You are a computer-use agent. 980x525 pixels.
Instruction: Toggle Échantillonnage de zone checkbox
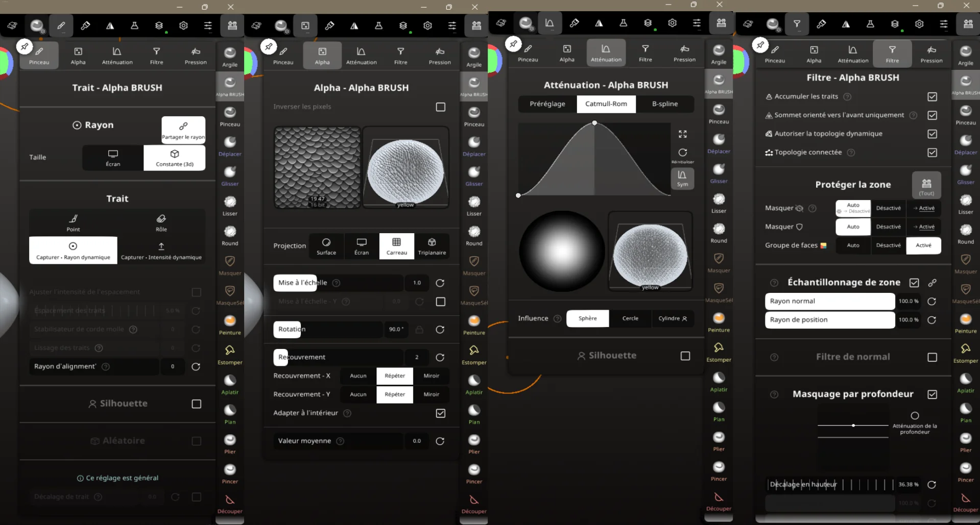914,283
